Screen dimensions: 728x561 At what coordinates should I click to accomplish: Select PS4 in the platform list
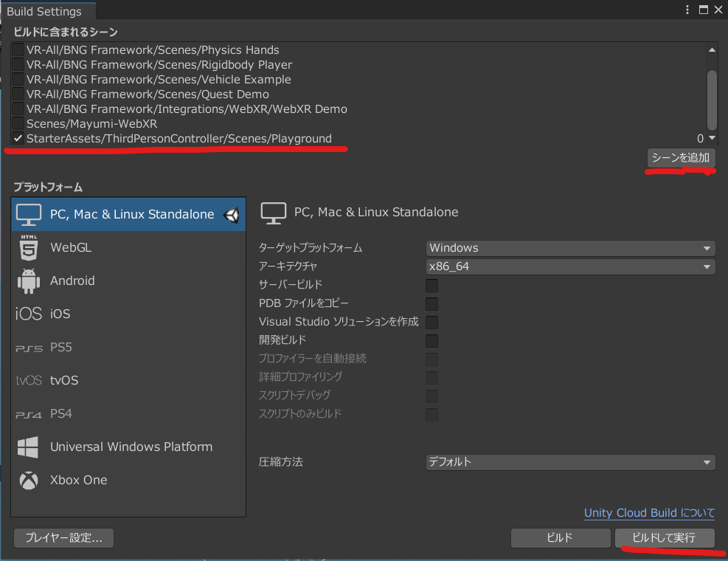click(x=128, y=413)
